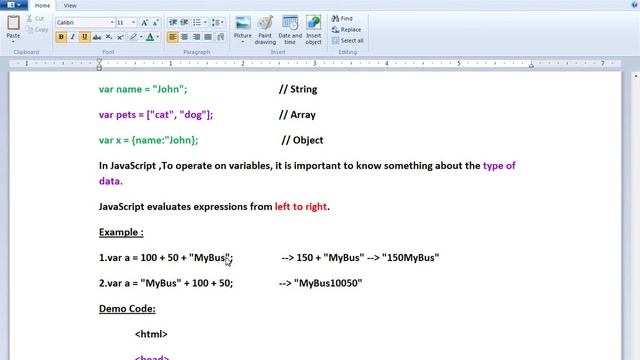Center-align the text
This screenshot has height=360, width=640.
[x=184, y=37]
